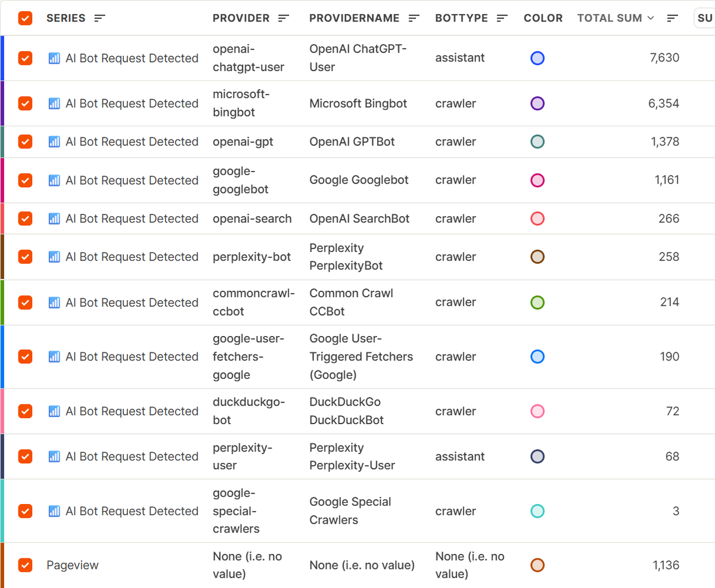The image size is (715, 588).
Task: Click the COLOR column header
Action: (x=543, y=18)
